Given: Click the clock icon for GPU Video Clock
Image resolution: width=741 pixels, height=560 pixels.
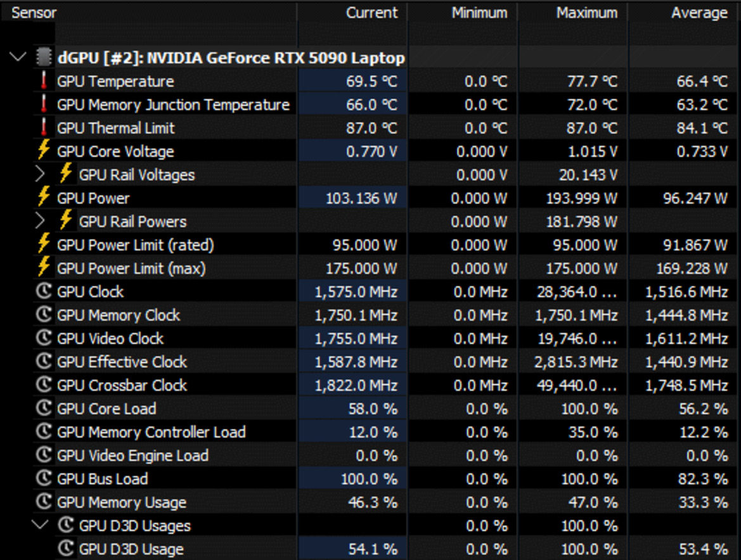Looking at the screenshot, I should (x=44, y=338).
